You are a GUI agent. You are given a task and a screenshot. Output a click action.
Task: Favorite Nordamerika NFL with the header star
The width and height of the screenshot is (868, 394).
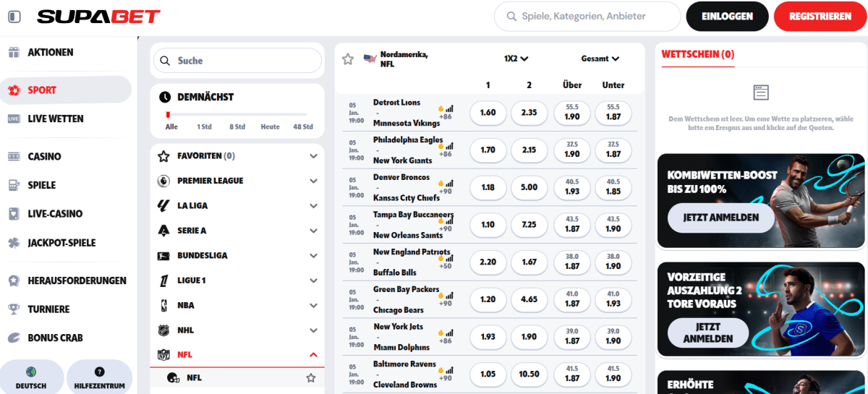pos(348,59)
